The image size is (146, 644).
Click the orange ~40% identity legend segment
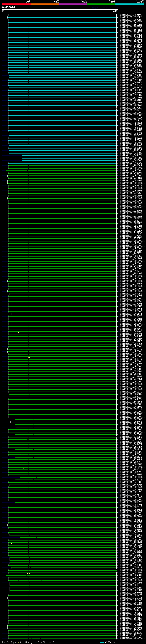point(45,4)
